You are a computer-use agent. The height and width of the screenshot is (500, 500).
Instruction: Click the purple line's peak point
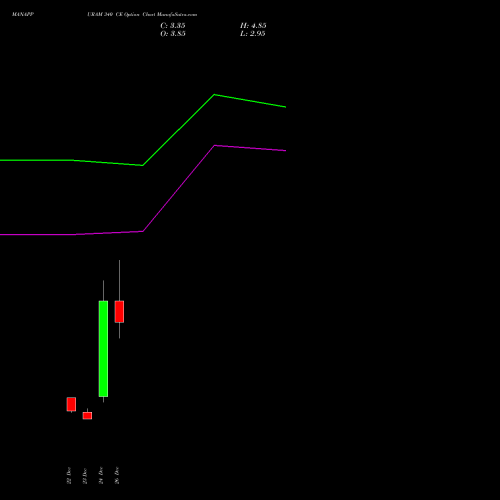click(x=215, y=145)
